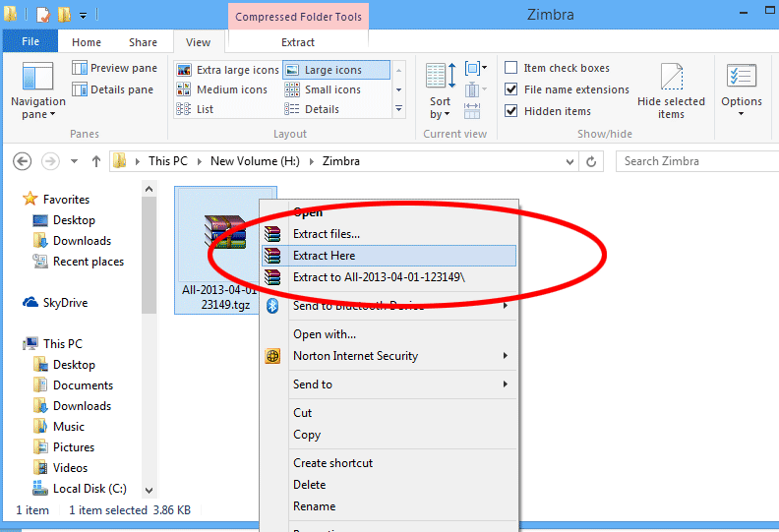Open the Group by dropdown icon
This screenshot has width=779, height=532.
475,68
